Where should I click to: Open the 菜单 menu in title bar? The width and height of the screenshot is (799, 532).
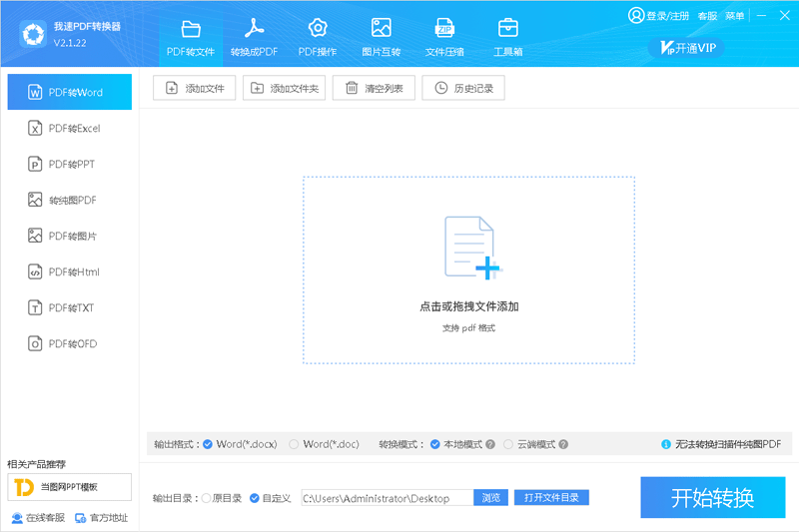[734, 16]
